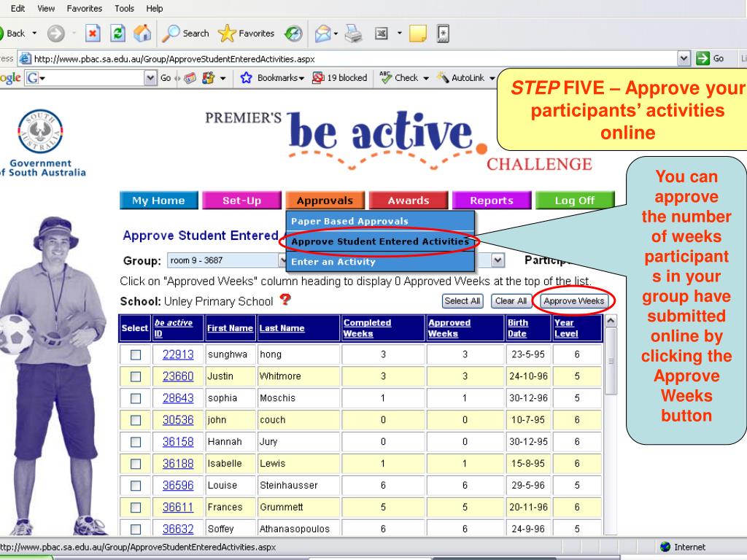Image resolution: width=747 pixels, height=560 pixels.
Task: Click the red Stop page icon
Action: point(93,34)
